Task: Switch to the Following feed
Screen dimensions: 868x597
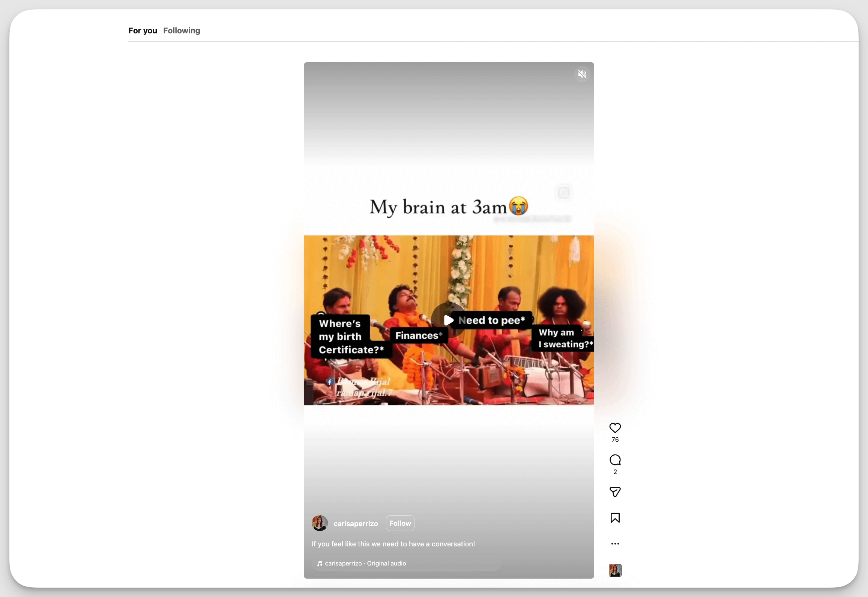Action: pos(181,31)
